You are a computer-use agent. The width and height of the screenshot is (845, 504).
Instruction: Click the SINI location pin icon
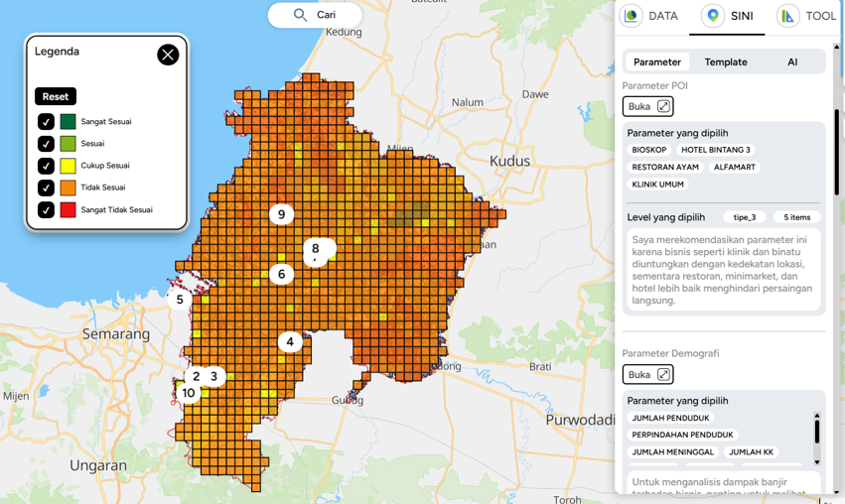713,16
